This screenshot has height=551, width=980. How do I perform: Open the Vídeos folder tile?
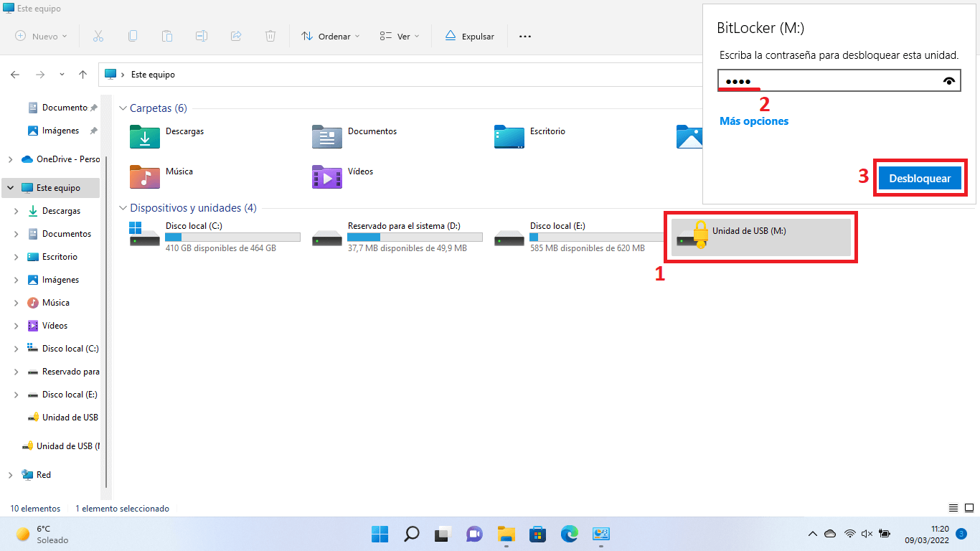click(x=342, y=176)
